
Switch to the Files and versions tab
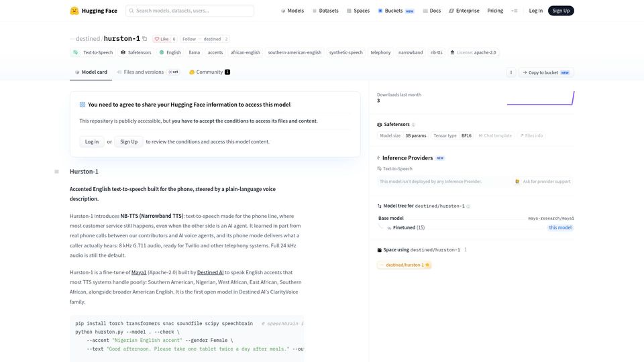pyautogui.click(x=148, y=72)
